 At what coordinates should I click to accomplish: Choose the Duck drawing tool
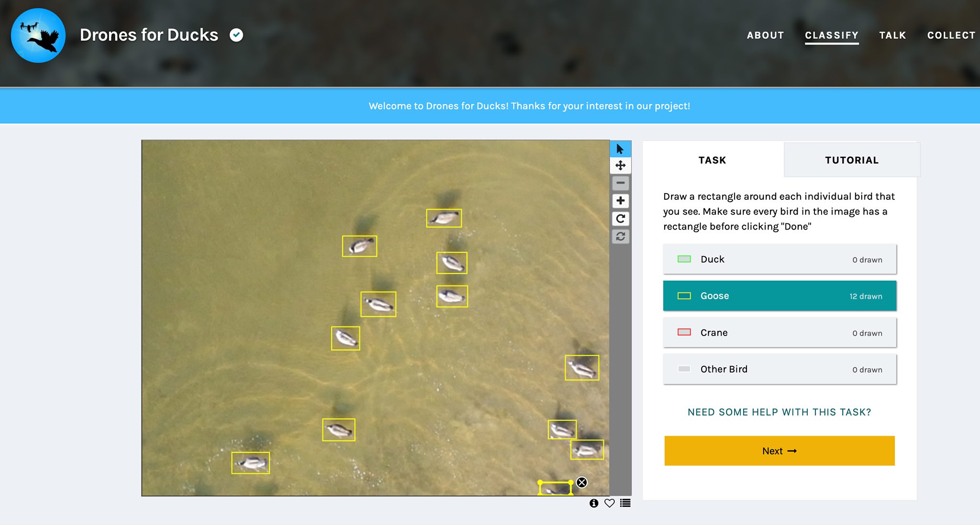[x=780, y=259]
